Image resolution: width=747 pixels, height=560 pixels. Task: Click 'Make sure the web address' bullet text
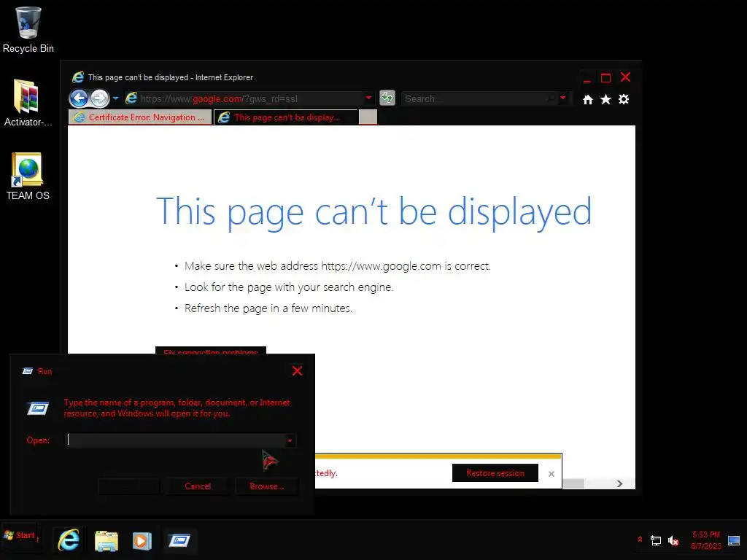tap(337, 265)
